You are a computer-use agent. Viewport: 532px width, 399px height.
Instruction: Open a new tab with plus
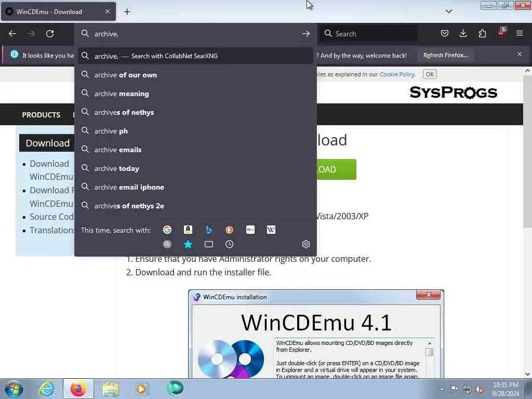pos(127,12)
